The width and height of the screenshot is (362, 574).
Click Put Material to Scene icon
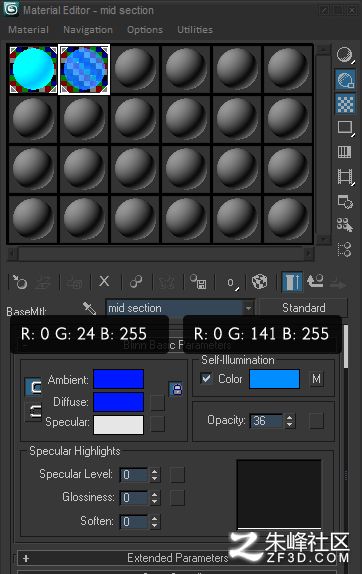(x=44, y=282)
